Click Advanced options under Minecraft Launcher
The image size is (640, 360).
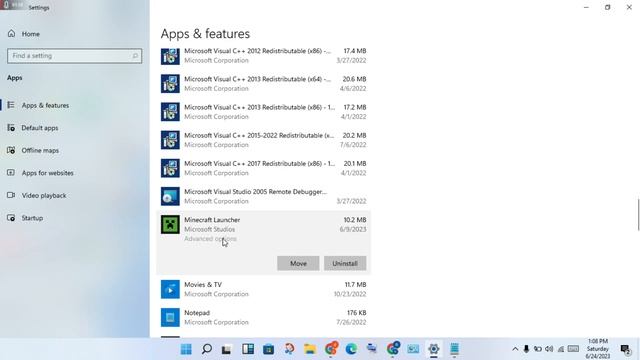[210, 239]
